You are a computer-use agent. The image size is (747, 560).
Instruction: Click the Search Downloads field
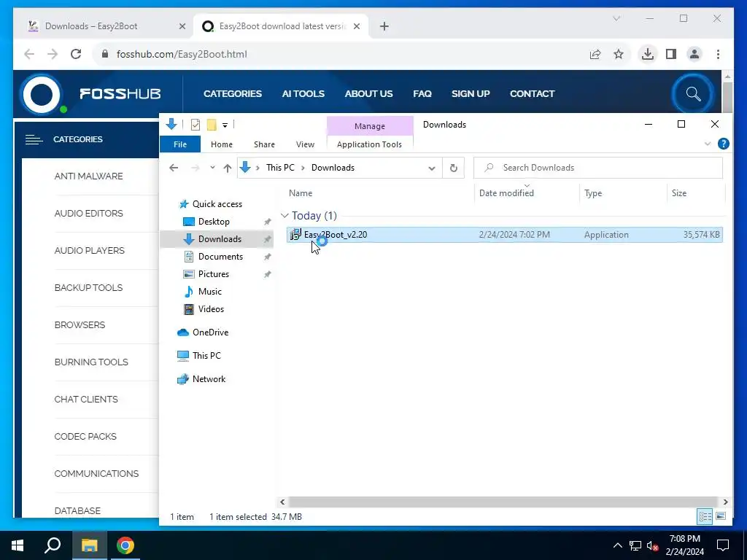click(x=598, y=168)
